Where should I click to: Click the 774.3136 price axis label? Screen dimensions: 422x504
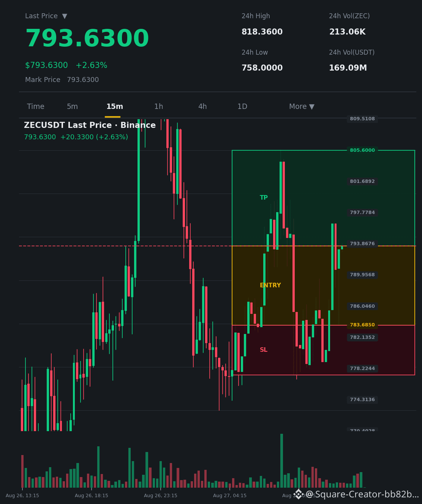362,400
